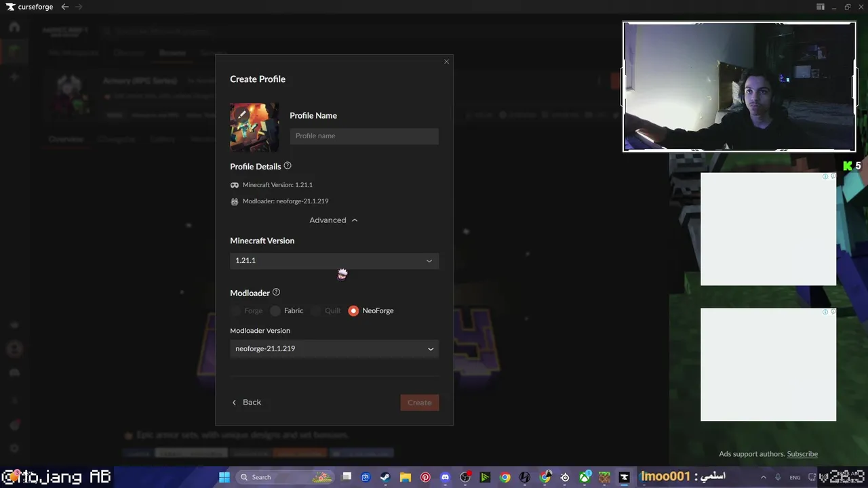Screen dimensions: 868x488
Task: Click the layout icon in CurseForge title bar
Action: coord(821,7)
